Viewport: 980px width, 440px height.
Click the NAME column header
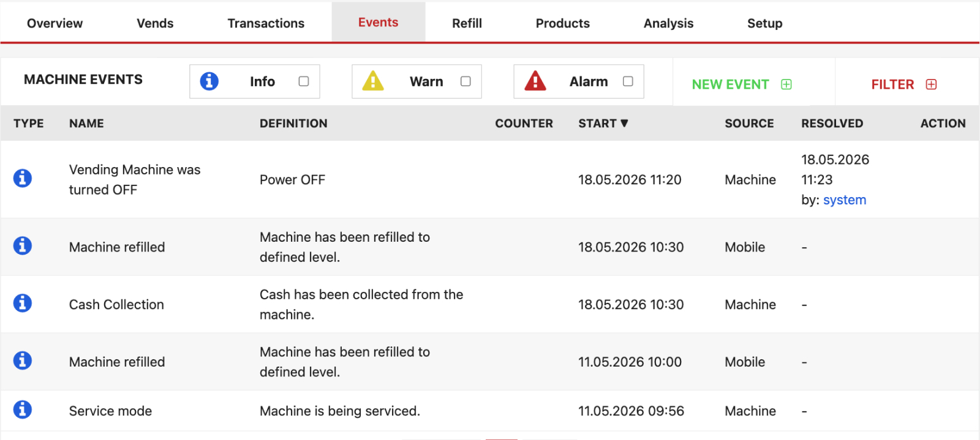point(86,123)
